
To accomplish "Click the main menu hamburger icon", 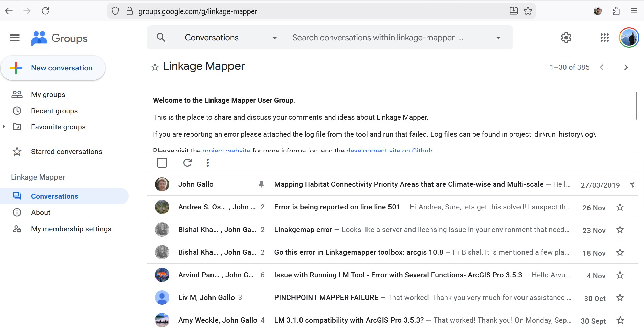I will (15, 38).
